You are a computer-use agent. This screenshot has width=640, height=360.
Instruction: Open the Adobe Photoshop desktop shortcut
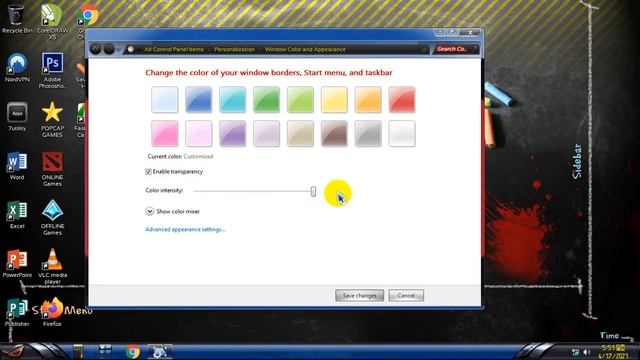(52, 70)
